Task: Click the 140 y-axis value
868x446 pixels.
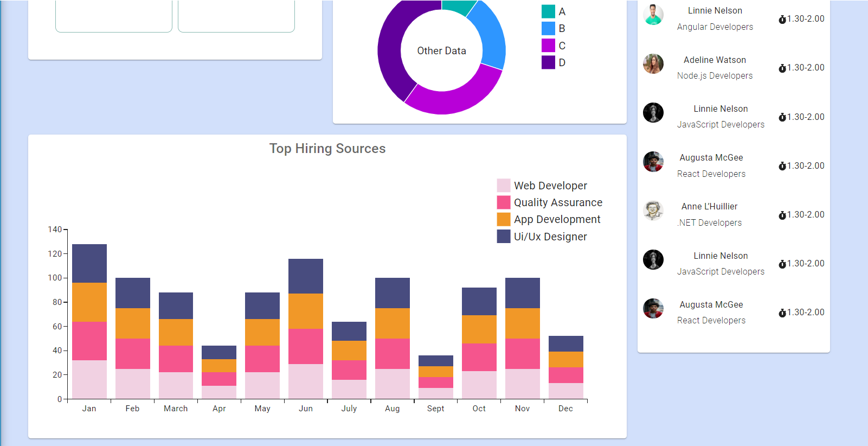Action: [55, 230]
